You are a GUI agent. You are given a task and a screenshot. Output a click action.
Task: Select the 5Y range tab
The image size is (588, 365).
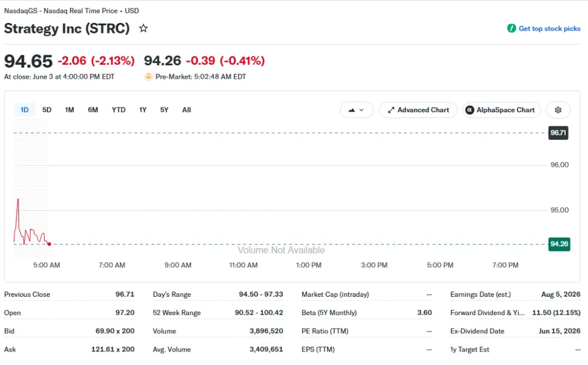point(164,110)
